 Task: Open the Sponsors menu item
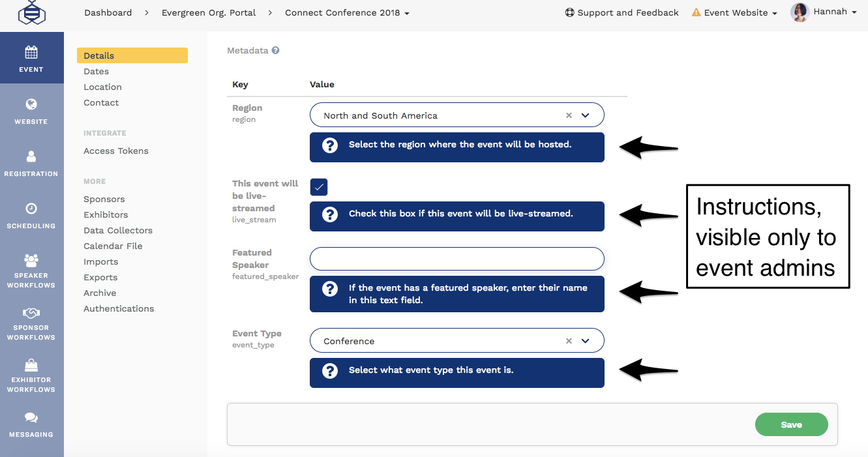pyautogui.click(x=104, y=199)
